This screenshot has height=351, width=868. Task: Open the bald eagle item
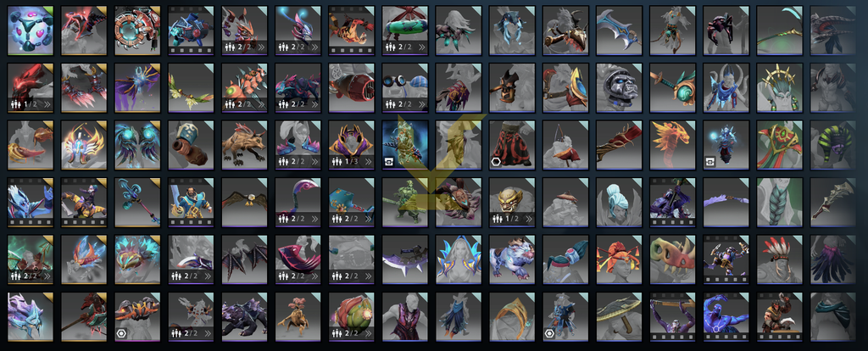[x=245, y=202]
